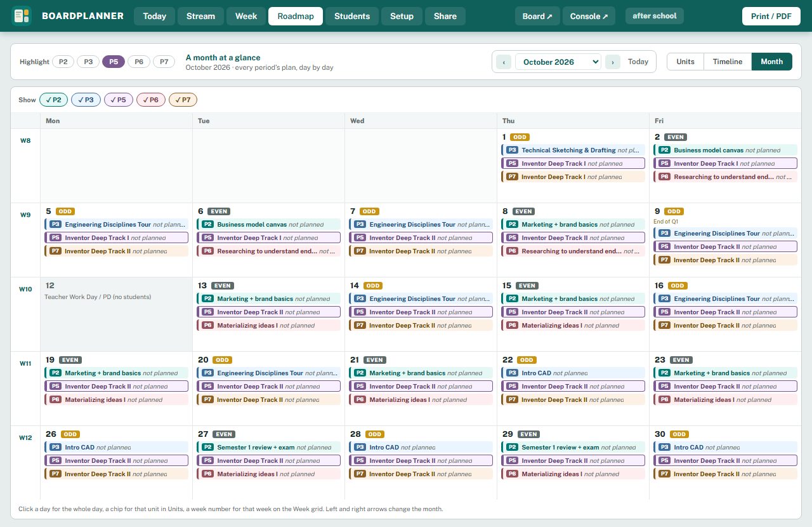Switch to the Timeline view

coord(728,62)
